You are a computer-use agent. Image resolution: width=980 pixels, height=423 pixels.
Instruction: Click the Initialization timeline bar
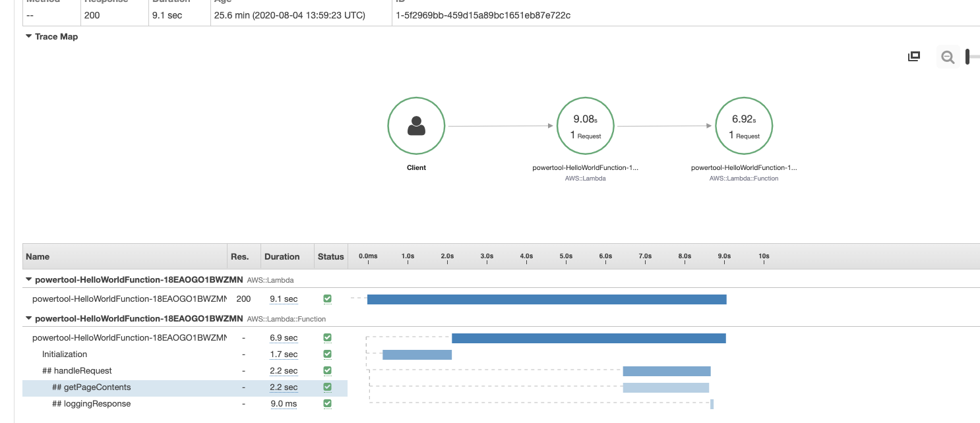[x=417, y=354]
